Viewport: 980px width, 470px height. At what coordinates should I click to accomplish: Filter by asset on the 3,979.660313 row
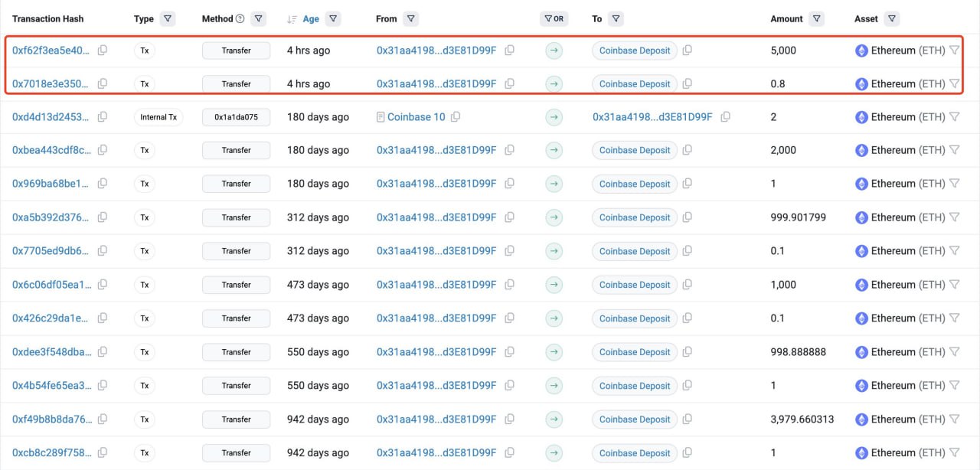point(954,419)
